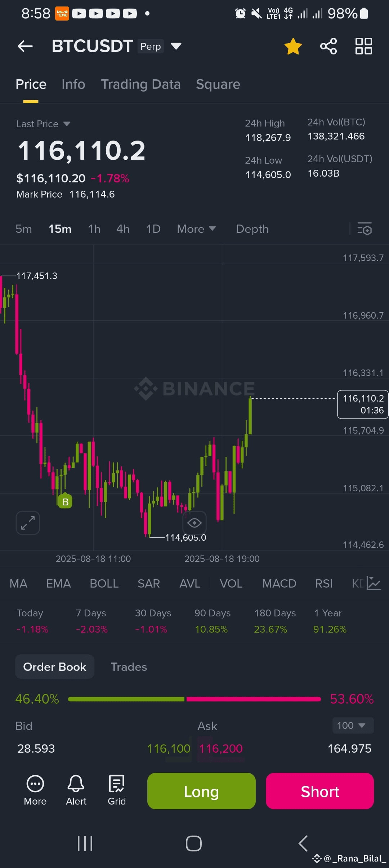Viewport: 389px width, 868px height.
Task: Tap the green bid ratio bar
Action: (126, 699)
